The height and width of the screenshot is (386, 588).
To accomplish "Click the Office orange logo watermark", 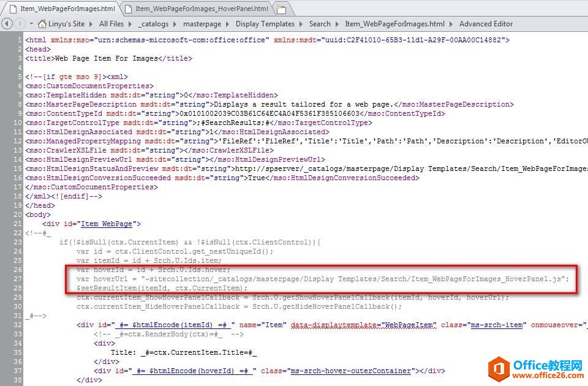I will (499, 369).
